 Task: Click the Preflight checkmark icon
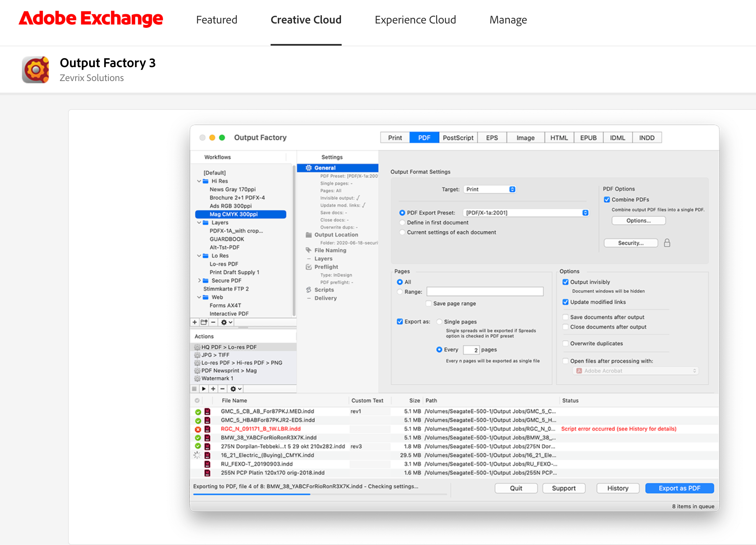click(x=309, y=267)
